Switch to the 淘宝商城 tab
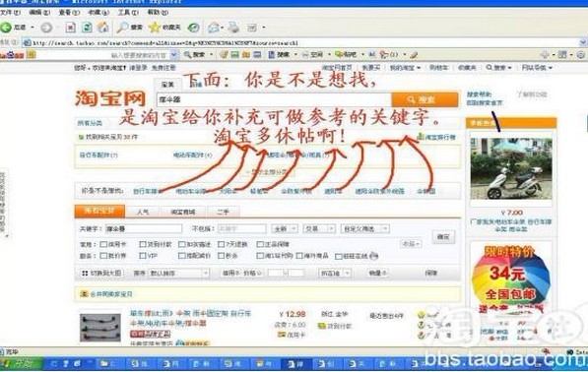 183,212
